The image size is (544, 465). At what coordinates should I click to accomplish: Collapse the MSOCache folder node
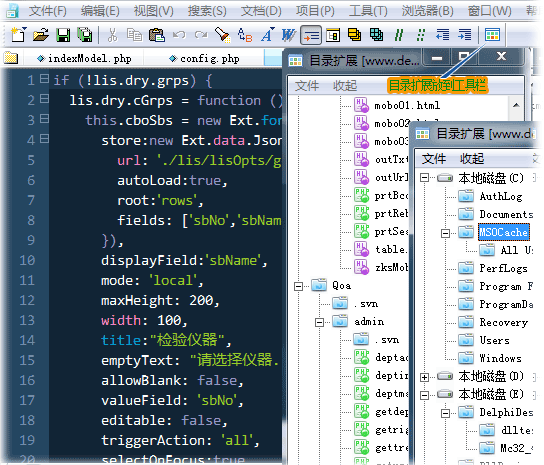[x=445, y=233]
